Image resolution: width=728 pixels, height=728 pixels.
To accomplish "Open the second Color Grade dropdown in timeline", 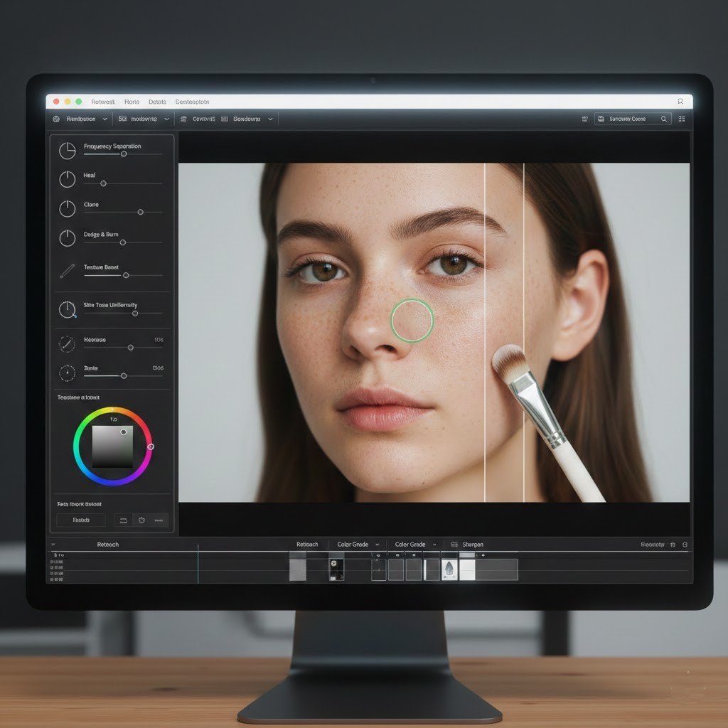I will pyautogui.click(x=434, y=545).
